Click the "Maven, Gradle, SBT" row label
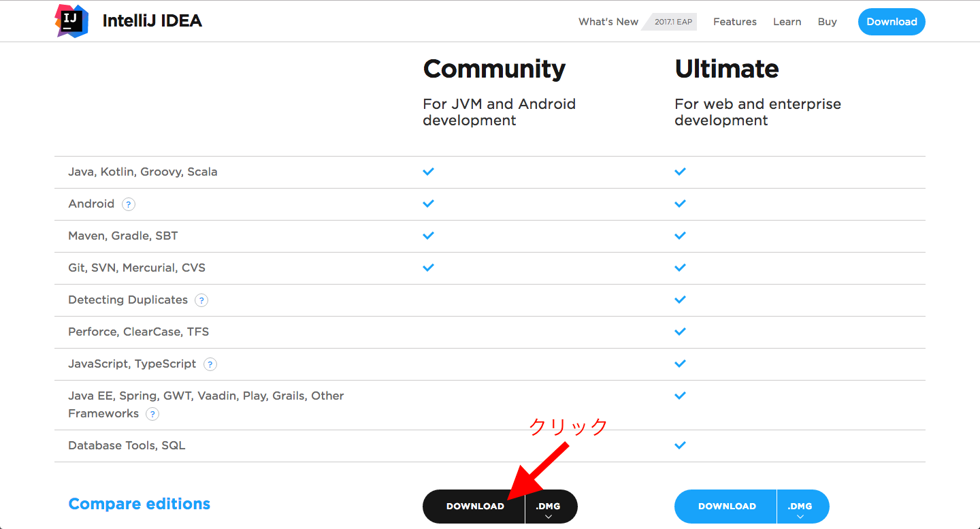The image size is (980, 529). (x=123, y=236)
